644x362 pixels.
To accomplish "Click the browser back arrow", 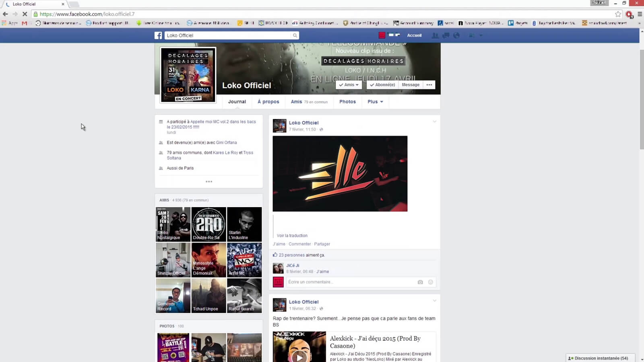I will click(x=5, y=14).
